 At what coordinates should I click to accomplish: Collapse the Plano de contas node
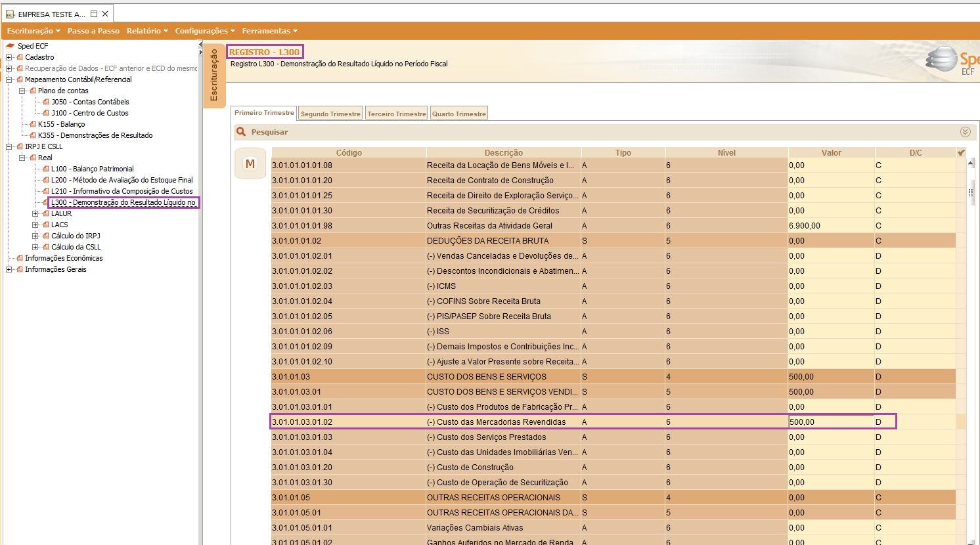(x=22, y=91)
